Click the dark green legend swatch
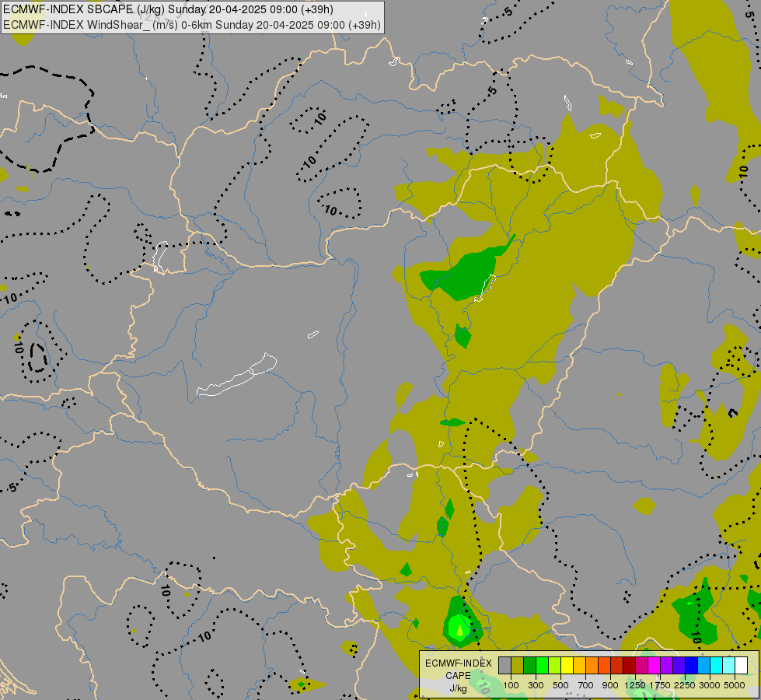The height and width of the screenshot is (700, 761). pos(529,665)
